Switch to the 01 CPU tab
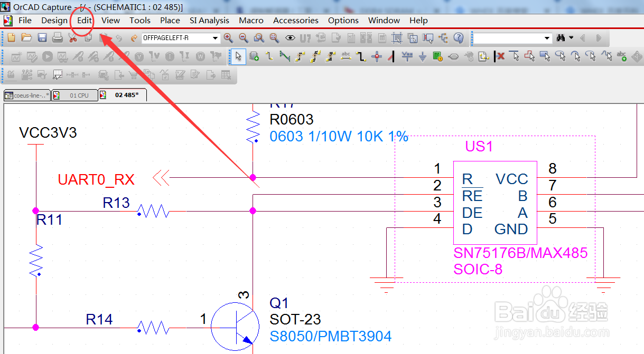 [x=74, y=95]
